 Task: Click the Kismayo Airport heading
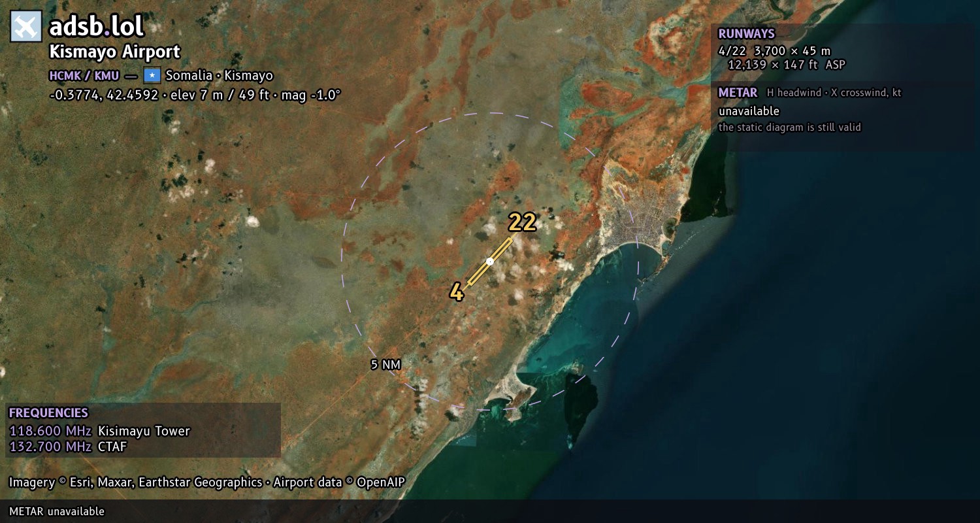point(114,52)
